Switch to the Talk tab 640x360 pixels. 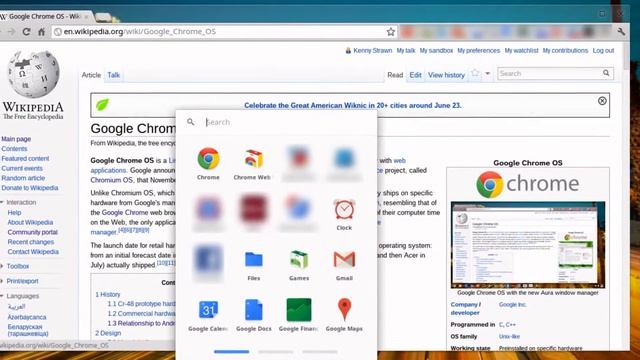pyautogui.click(x=113, y=75)
